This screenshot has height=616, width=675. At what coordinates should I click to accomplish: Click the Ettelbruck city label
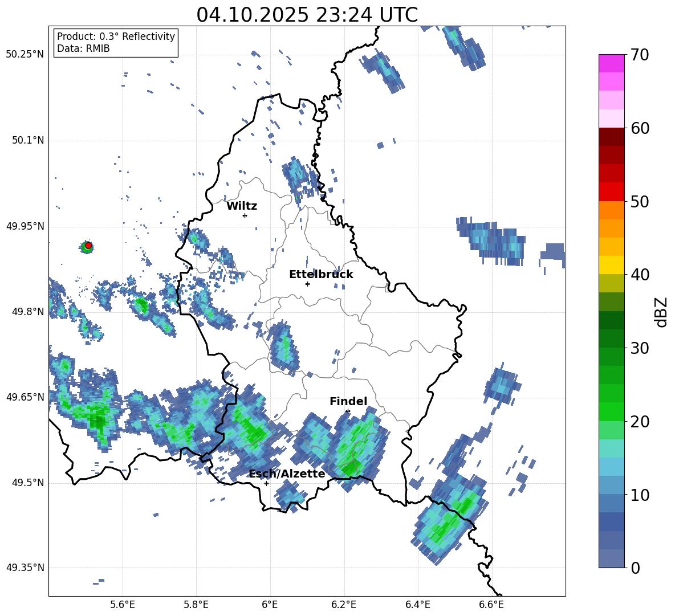[x=321, y=275]
